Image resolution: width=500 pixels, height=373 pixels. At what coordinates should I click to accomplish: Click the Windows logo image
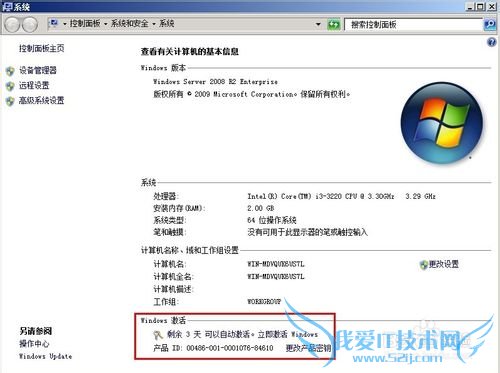coord(442,123)
